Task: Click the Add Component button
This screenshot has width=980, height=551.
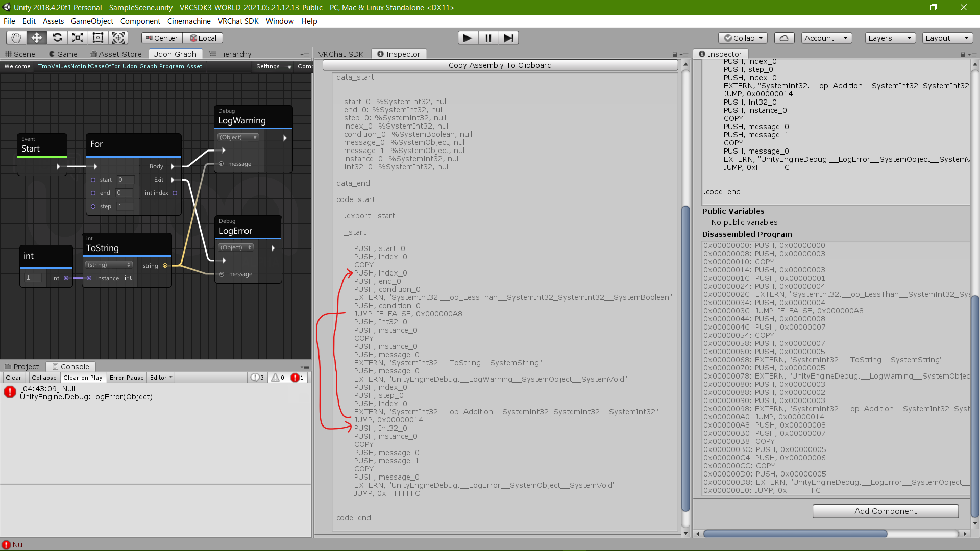Action: coord(885,511)
